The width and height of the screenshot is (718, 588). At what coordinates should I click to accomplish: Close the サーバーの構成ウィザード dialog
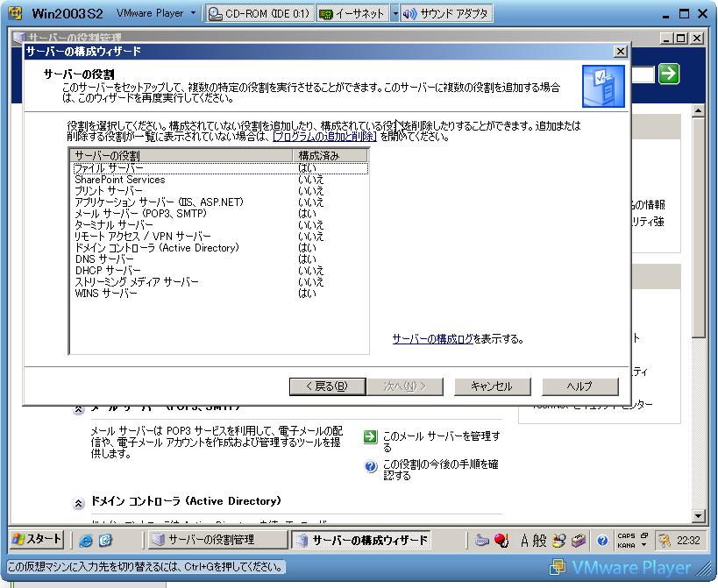click(x=620, y=51)
